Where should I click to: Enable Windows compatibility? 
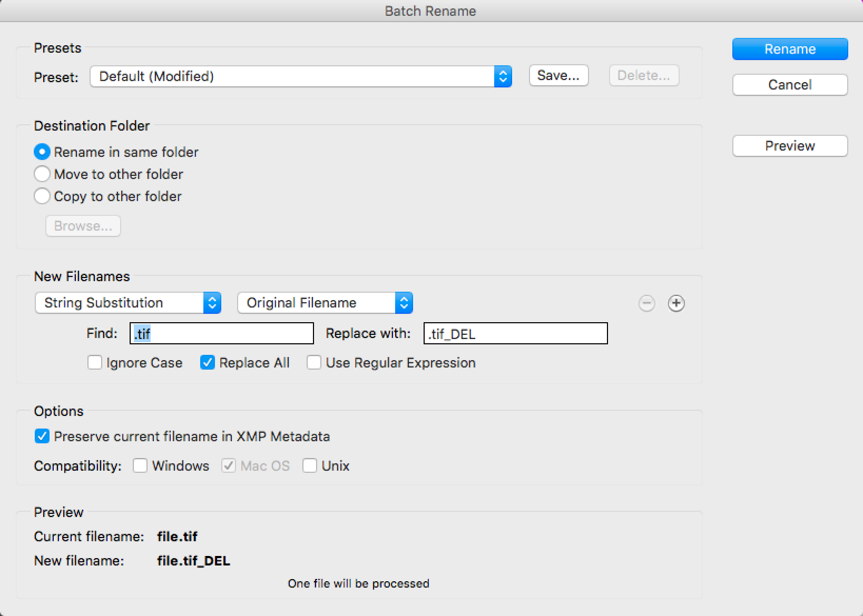(140, 465)
